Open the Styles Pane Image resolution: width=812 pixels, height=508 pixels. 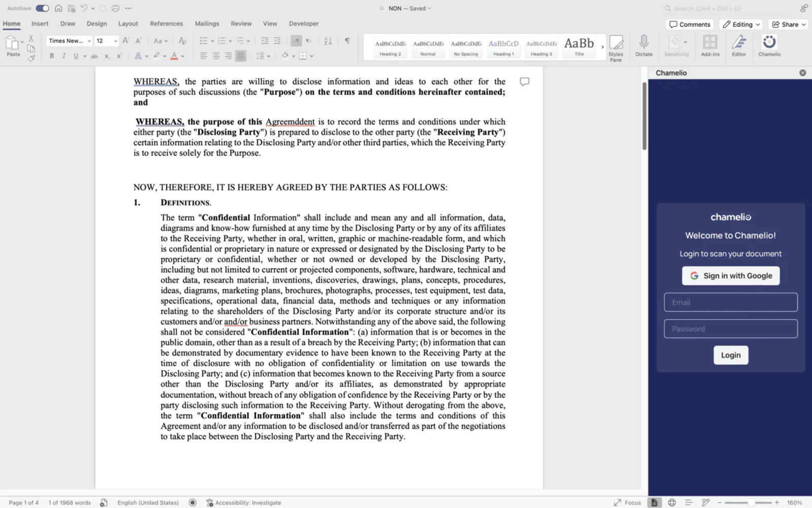point(616,48)
